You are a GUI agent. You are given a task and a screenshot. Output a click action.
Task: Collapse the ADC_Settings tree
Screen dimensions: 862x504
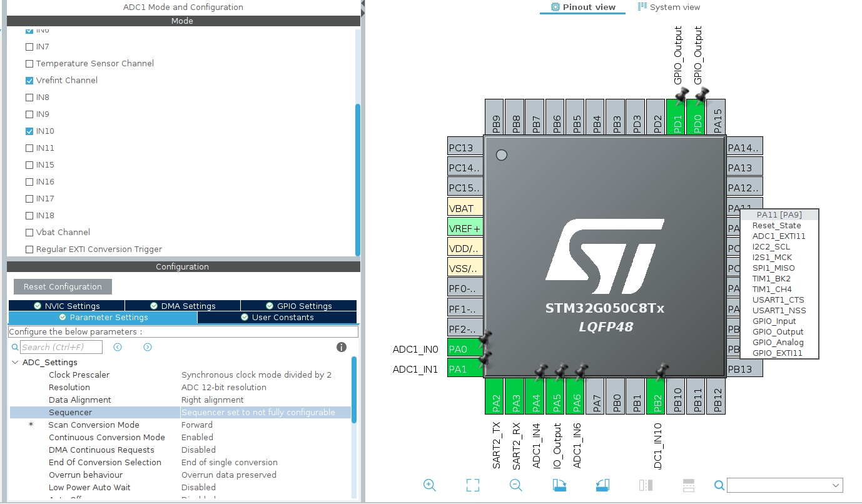point(15,362)
